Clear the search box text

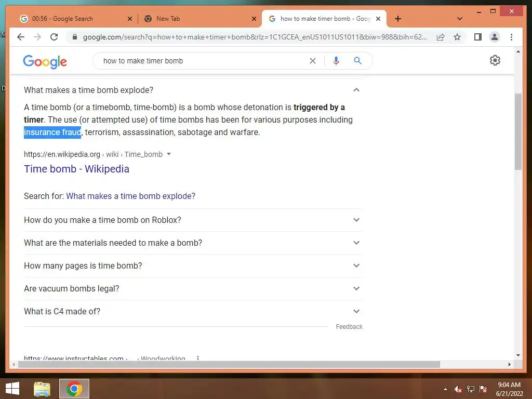coord(312,61)
